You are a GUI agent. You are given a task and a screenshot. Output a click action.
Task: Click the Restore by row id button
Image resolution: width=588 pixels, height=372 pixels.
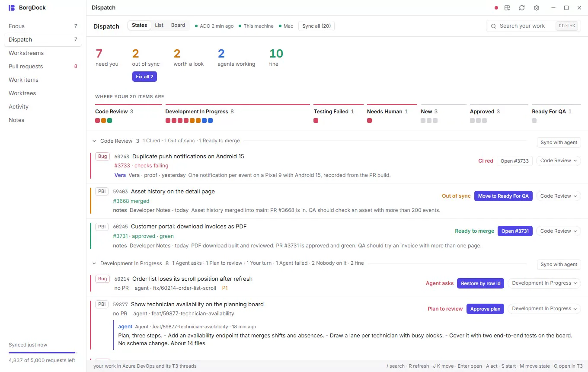481,283
